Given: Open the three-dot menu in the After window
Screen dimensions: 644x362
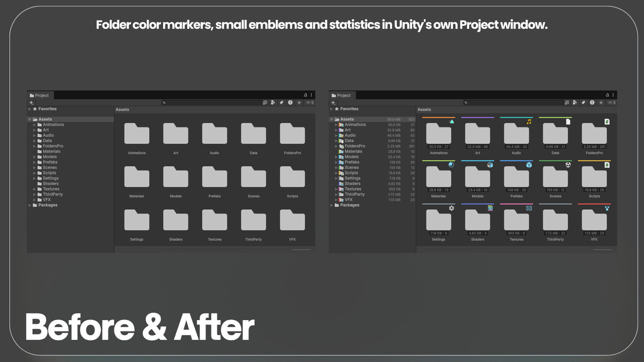Looking at the screenshot, I should pos(613,95).
